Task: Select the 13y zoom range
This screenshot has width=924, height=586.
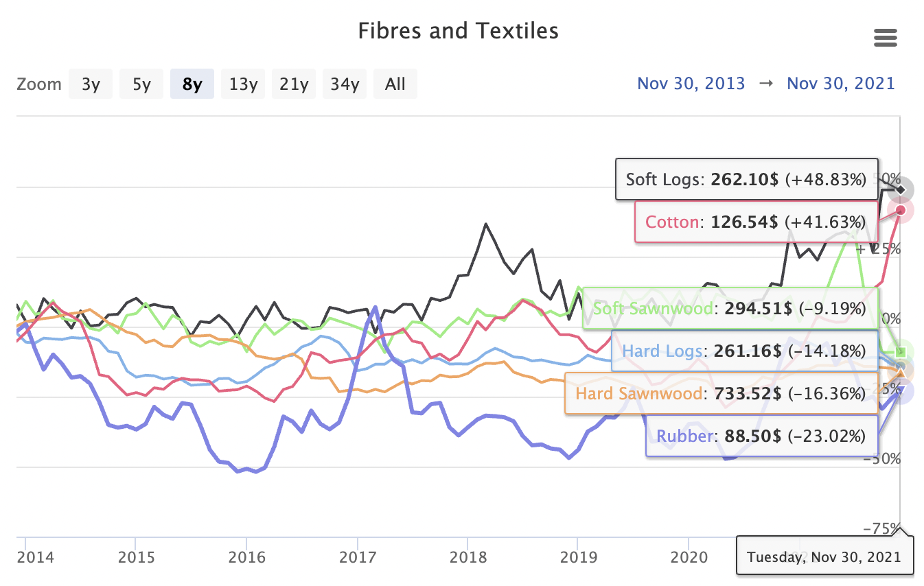Action: click(x=243, y=84)
